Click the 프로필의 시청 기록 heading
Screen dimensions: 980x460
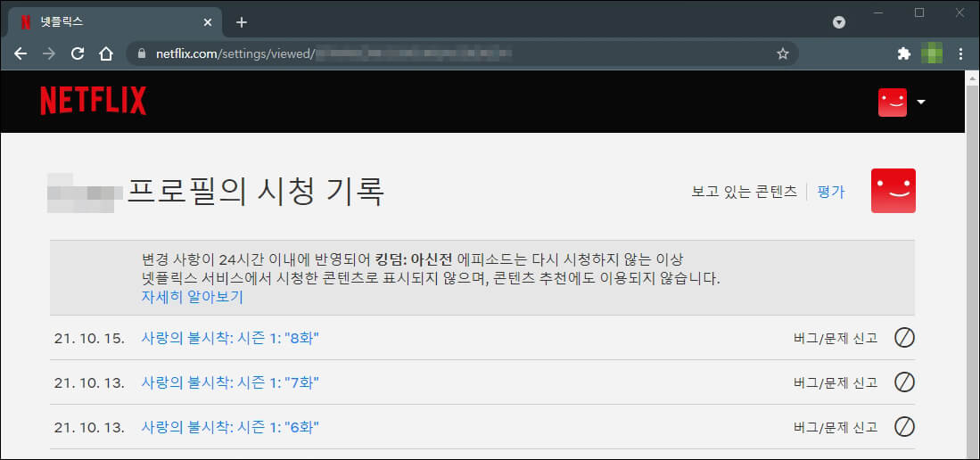256,192
